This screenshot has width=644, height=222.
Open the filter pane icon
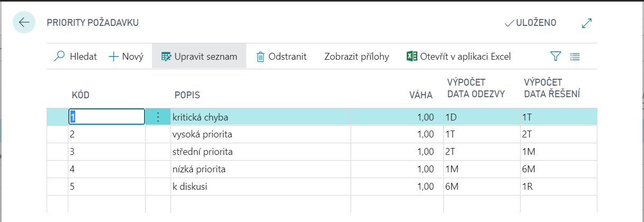[x=555, y=56]
